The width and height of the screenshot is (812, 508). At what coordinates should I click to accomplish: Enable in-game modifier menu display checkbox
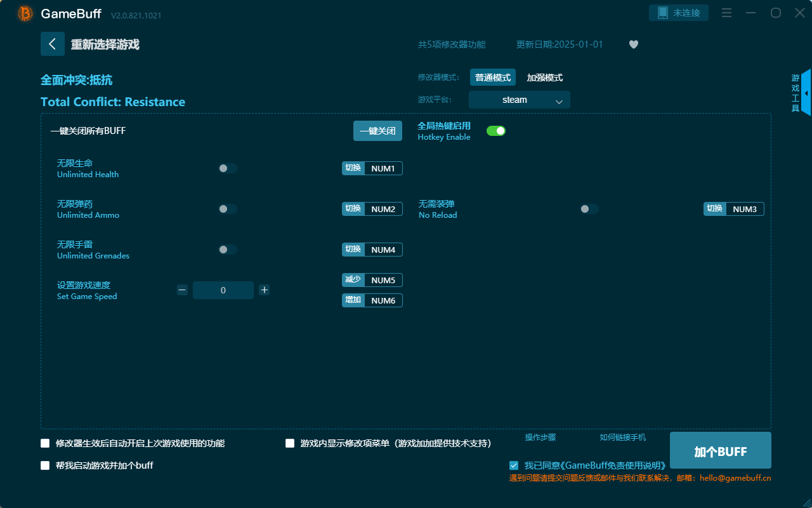(290, 443)
